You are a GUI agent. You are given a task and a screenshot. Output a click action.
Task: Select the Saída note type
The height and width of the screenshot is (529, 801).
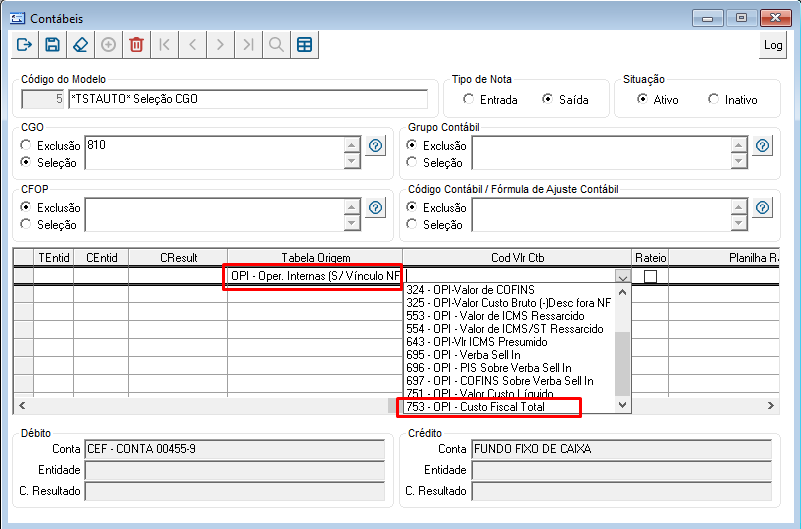coord(547,99)
